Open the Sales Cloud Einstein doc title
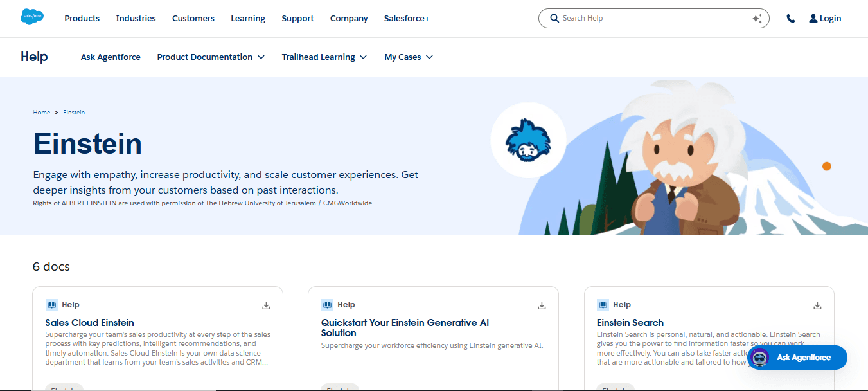 tap(89, 323)
